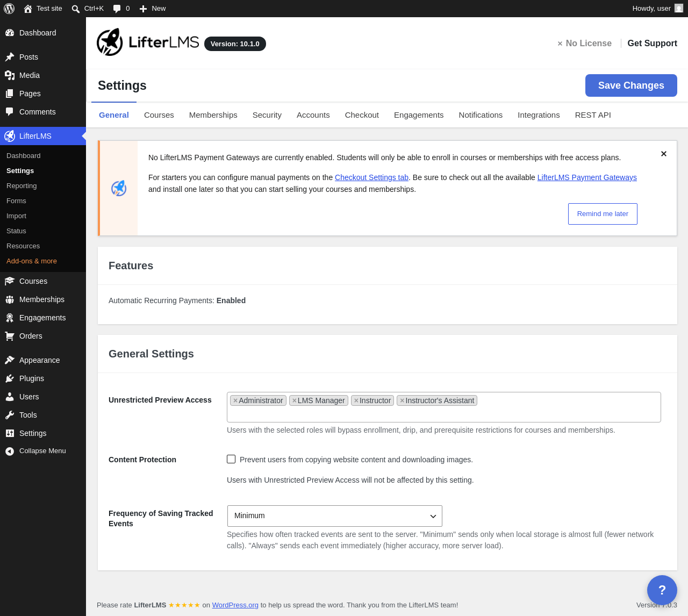Open the Security settings tab
This screenshot has height=616, width=688.
tap(267, 115)
